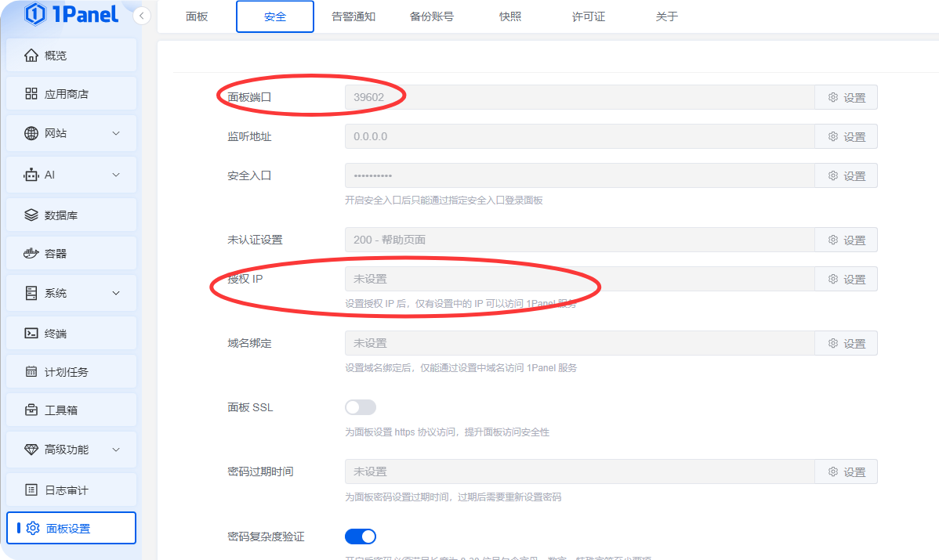Click 设置 text for 授权 IP

854,280
